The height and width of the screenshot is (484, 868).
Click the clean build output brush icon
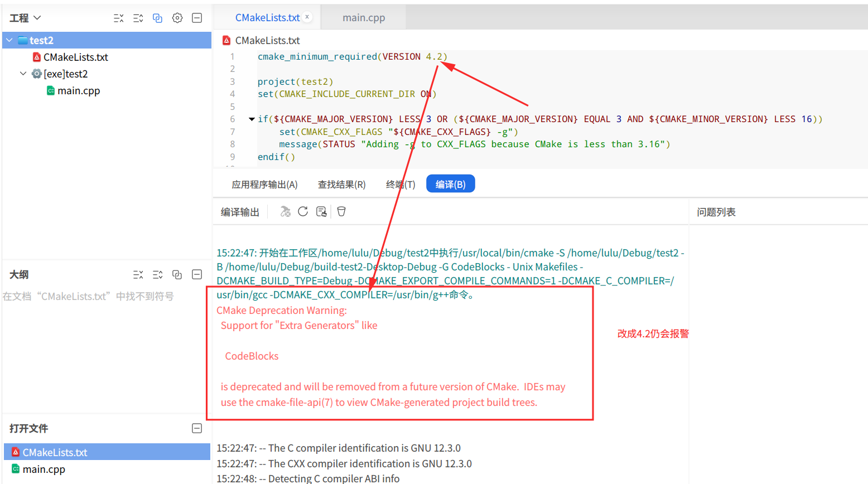(321, 211)
